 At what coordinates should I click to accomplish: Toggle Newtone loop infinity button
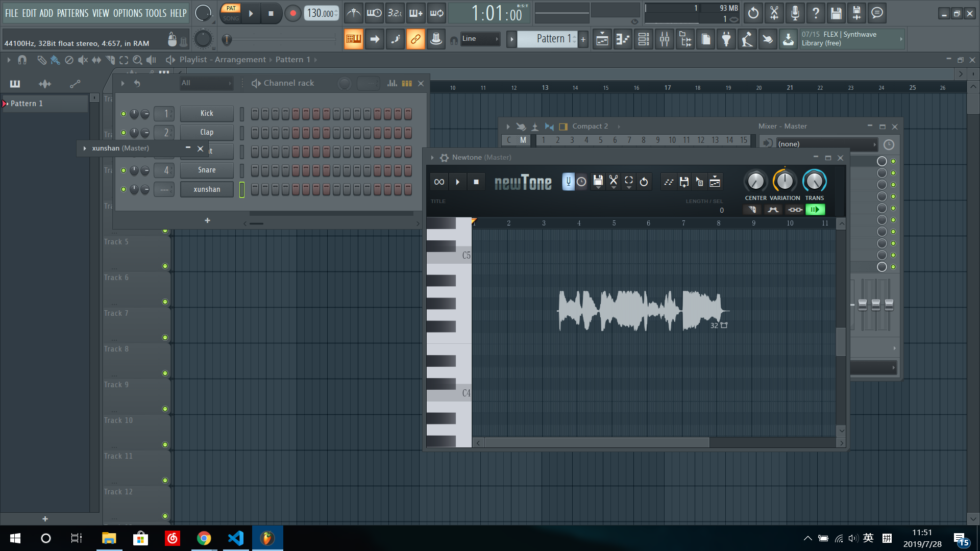coord(439,182)
